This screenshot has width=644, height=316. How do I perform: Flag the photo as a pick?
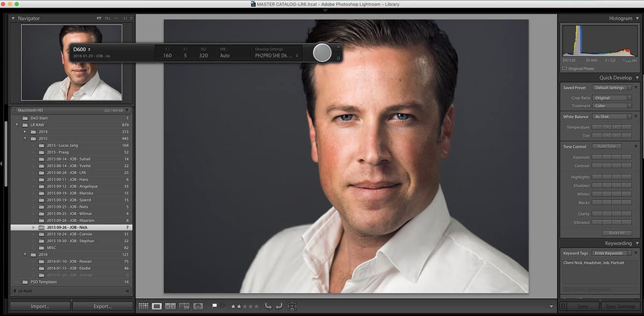click(214, 306)
